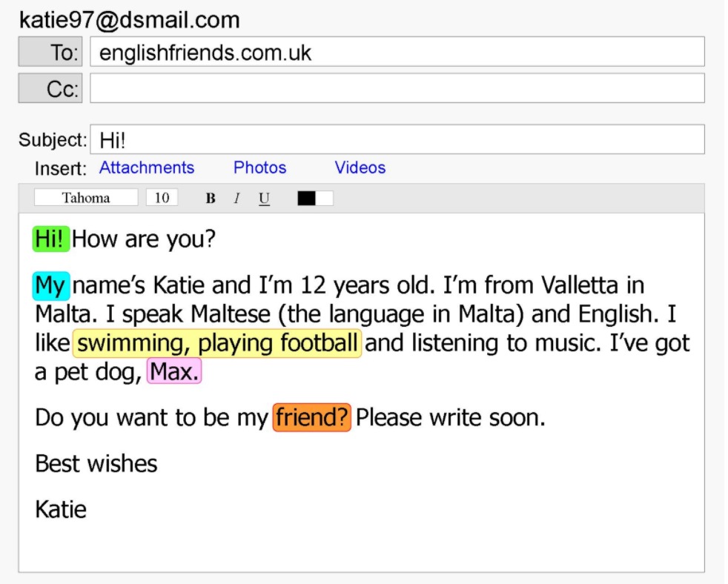Insert Attachments link
The image size is (728, 584).
(x=147, y=168)
